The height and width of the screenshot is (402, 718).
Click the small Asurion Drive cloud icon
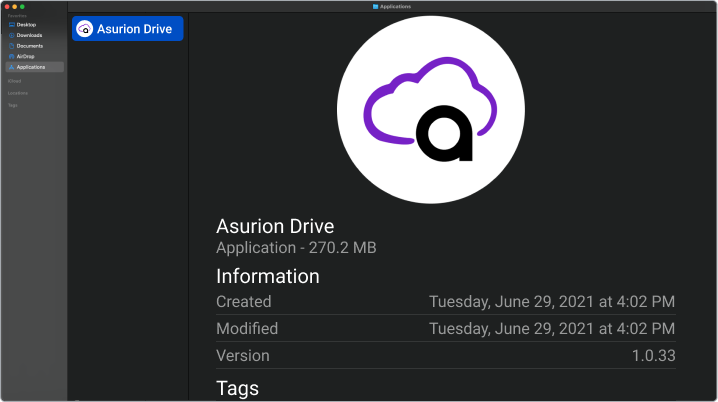85,29
